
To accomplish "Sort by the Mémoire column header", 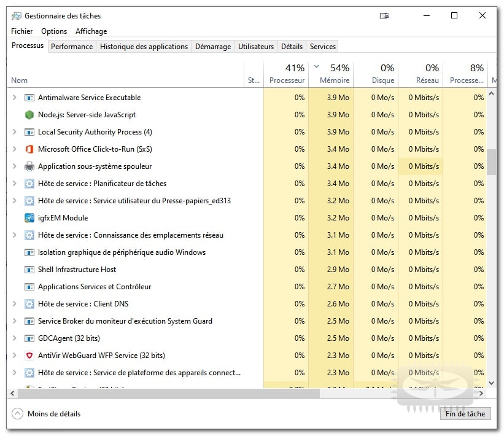I will (x=331, y=74).
